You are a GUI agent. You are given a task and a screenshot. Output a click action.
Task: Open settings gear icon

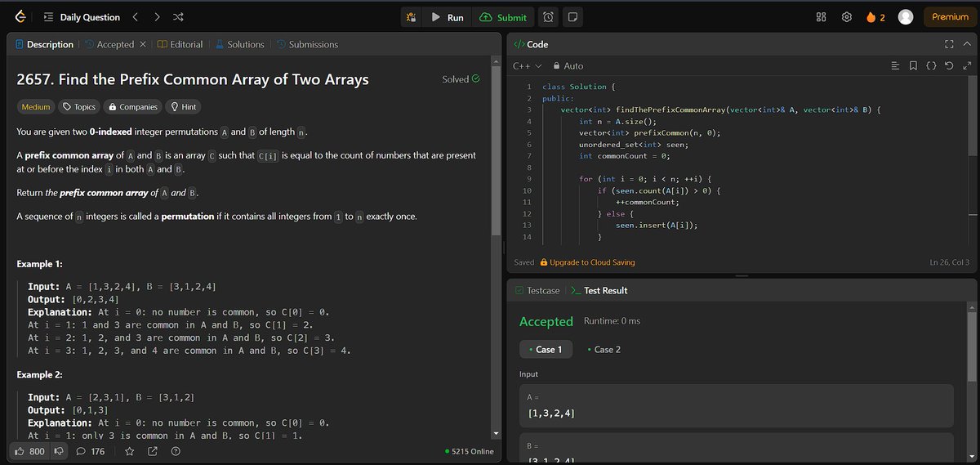[847, 17]
